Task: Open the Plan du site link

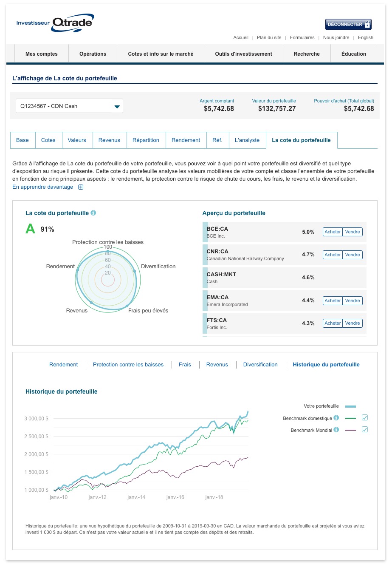Action: (x=269, y=37)
